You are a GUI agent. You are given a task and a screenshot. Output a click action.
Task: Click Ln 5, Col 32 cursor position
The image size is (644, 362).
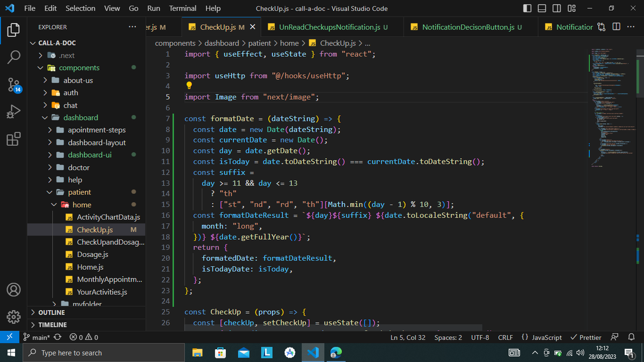coord(408,337)
